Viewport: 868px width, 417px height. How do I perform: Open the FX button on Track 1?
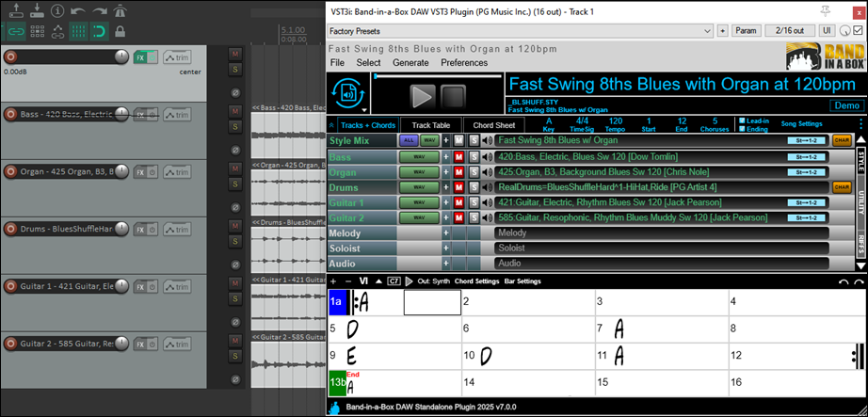pos(140,57)
